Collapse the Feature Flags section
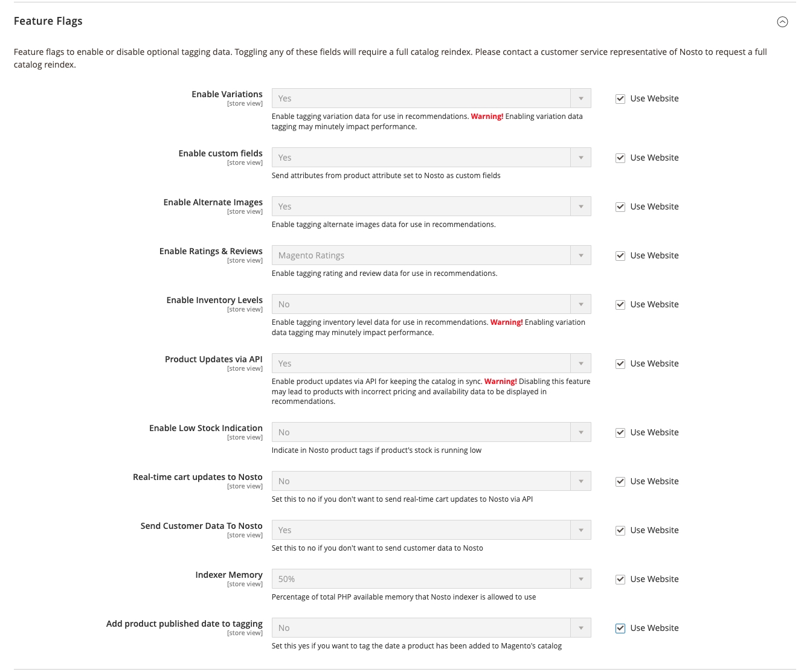804x672 pixels. coord(782,22)
